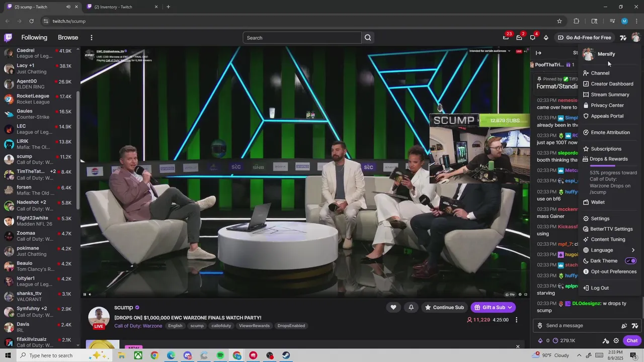Open 7TV icon in top navigation

point(623,38)
